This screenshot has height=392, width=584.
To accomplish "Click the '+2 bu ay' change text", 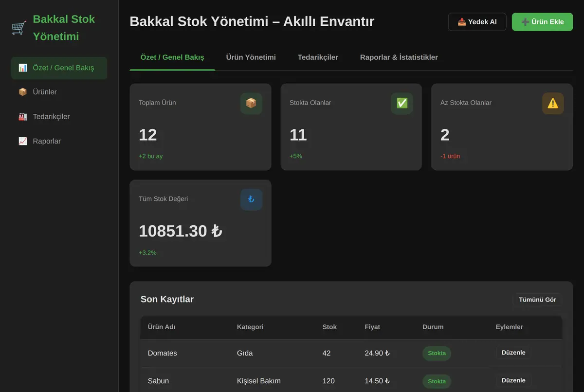I will pyautogui.click(x=151, y=156).
